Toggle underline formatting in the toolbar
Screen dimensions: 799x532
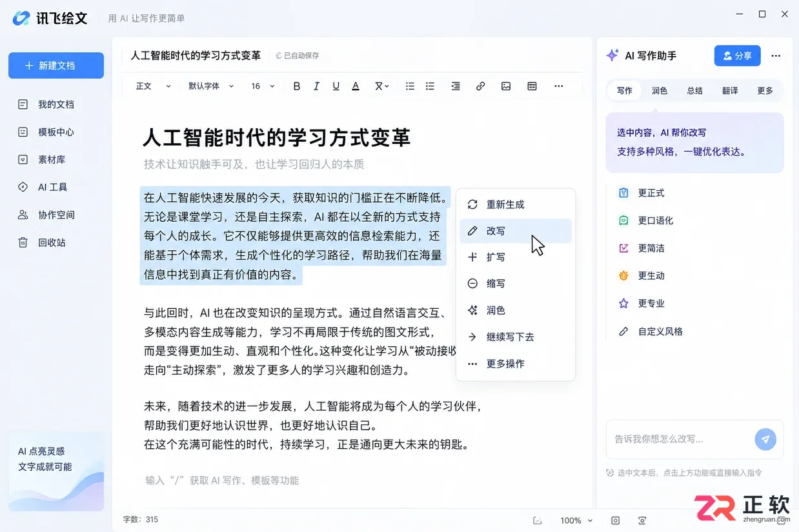(336, 86)
